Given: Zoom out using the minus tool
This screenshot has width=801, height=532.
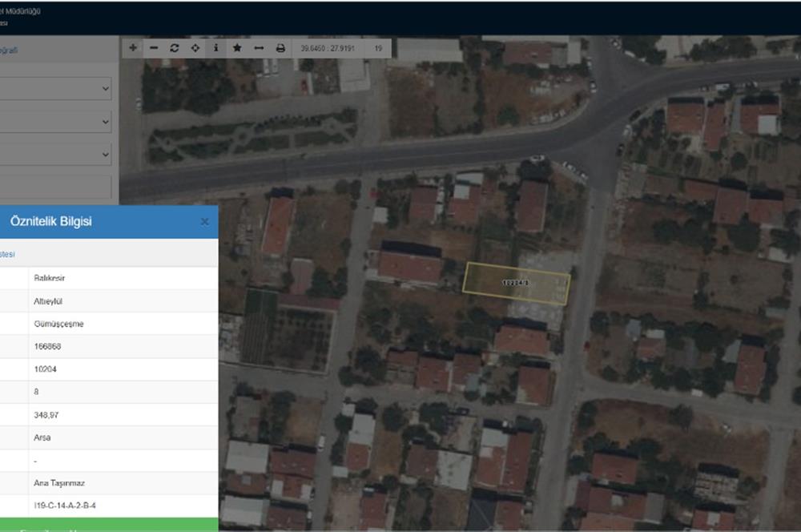Looking at the screenshot, I should pyautogui.click(x=154, y=48).
